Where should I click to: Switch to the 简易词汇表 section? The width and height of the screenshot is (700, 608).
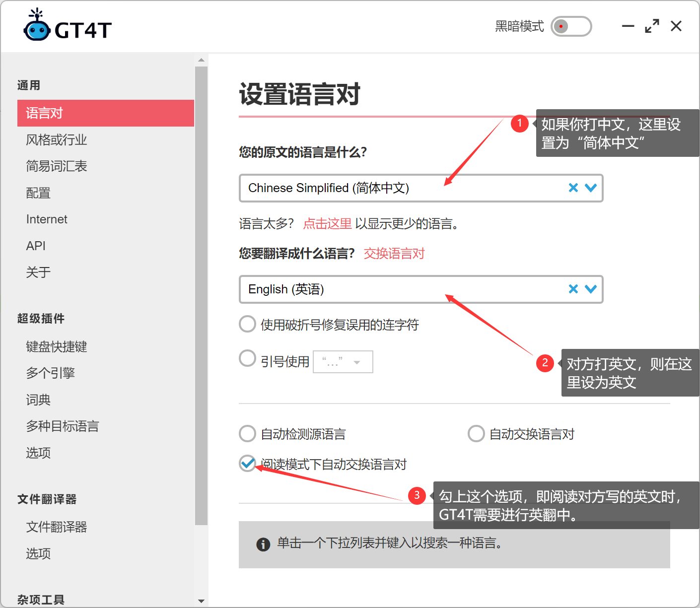pyautogui.click(x=56, y=166)
